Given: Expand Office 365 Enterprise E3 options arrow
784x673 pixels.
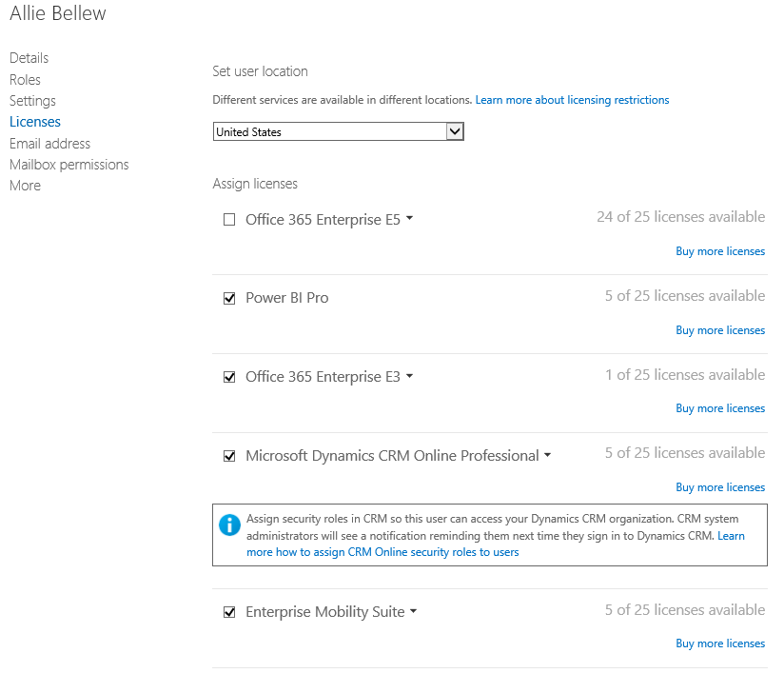Looking at the screenshot, I should (409, 376).
